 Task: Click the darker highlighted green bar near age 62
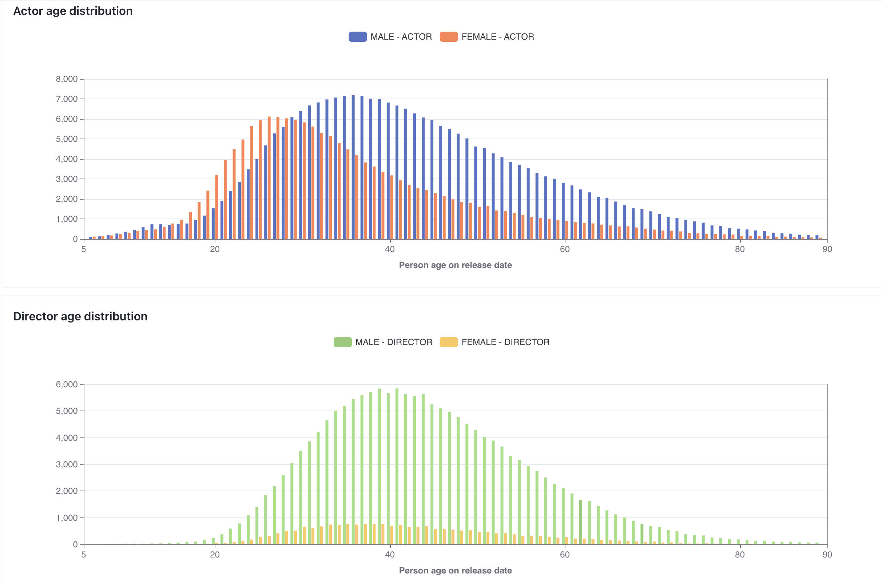[580, 523]
